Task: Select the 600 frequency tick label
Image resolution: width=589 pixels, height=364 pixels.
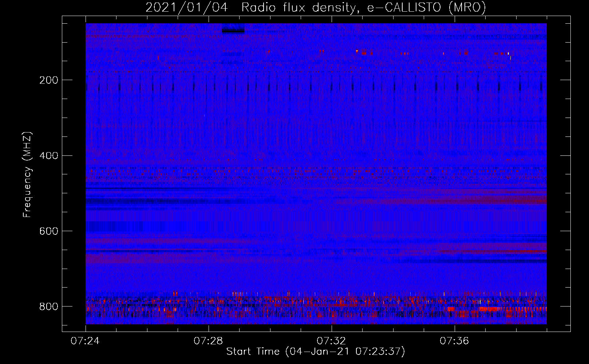Action: (49, 232)
